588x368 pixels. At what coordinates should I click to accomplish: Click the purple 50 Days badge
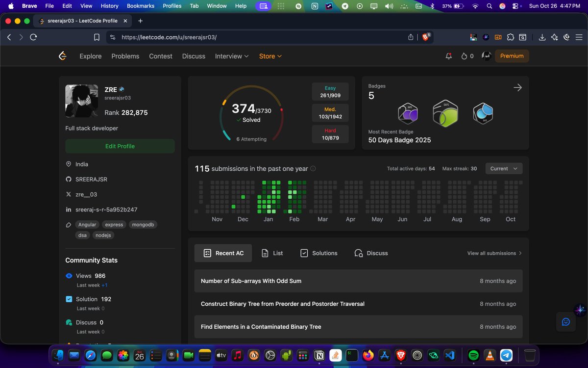pos(408,114)
